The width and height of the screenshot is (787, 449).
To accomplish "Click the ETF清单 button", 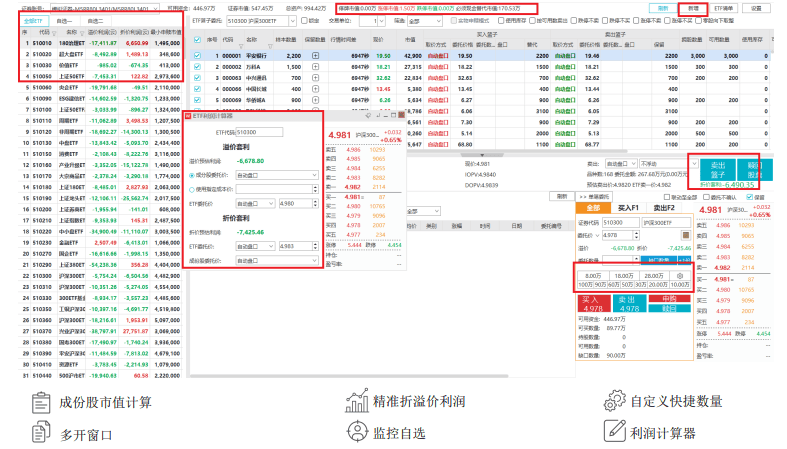I will (723, 9).
